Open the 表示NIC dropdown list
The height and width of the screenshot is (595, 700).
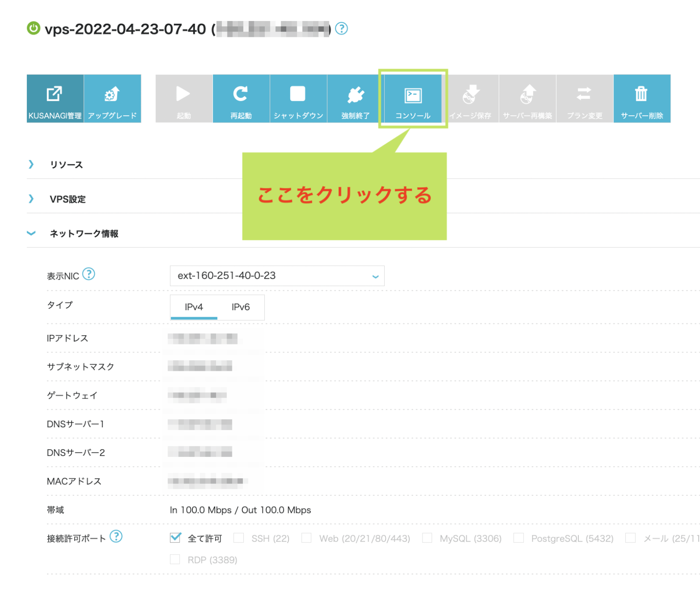pyautogui.click(x=277, y=276)
